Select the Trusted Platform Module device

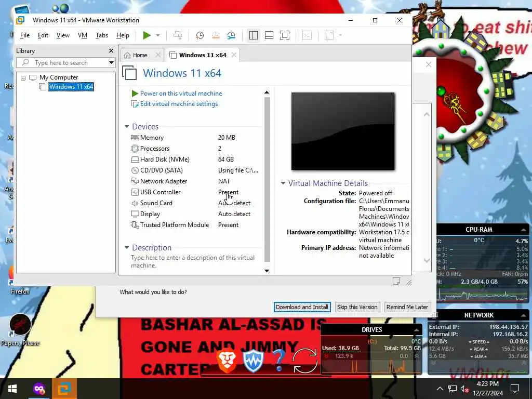(194, 224)
